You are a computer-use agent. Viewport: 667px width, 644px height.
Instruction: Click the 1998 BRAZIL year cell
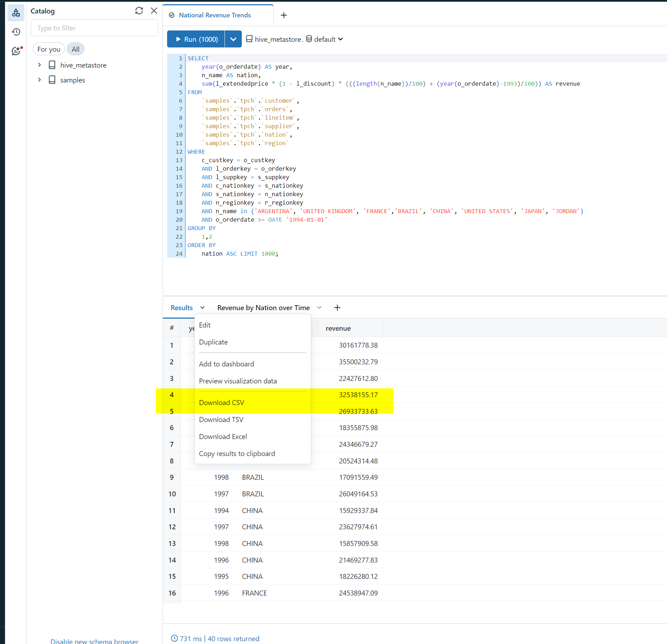[221, 477]
